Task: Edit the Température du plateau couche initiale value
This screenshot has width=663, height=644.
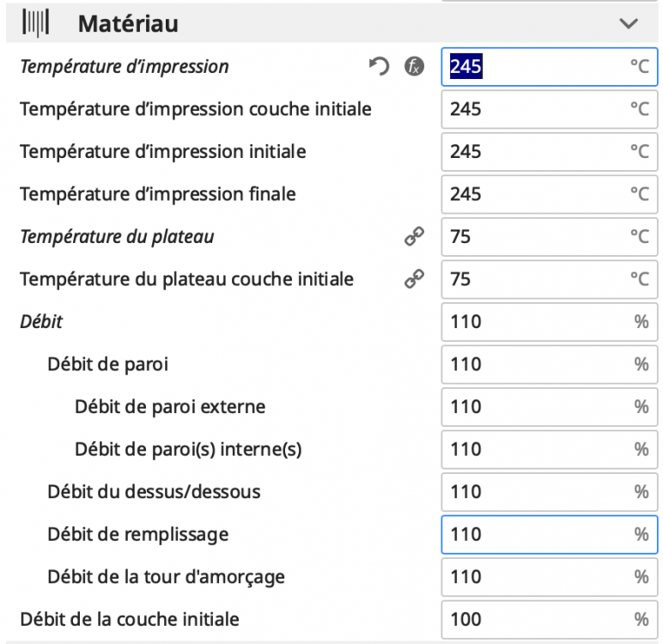Action: click(x=549, y=279)
